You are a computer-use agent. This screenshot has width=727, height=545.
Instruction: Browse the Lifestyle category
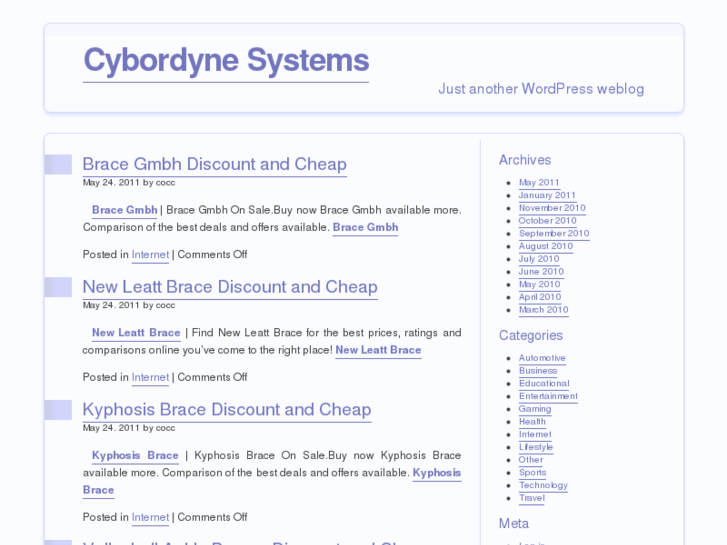point(536,447)
